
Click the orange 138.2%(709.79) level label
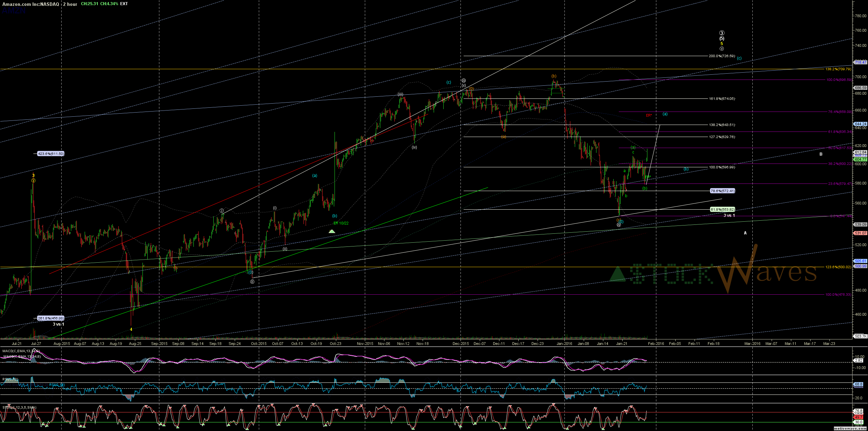(x=838, y=69)
